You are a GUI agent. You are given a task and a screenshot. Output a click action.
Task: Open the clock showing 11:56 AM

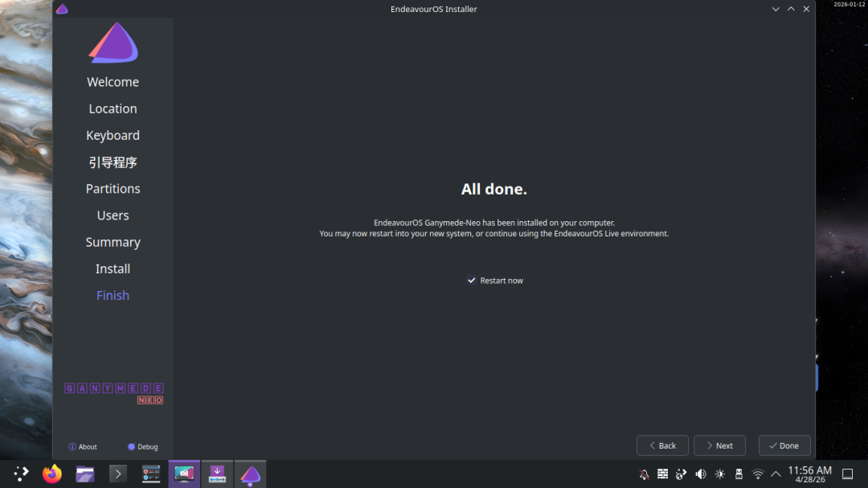click(809, 474)
